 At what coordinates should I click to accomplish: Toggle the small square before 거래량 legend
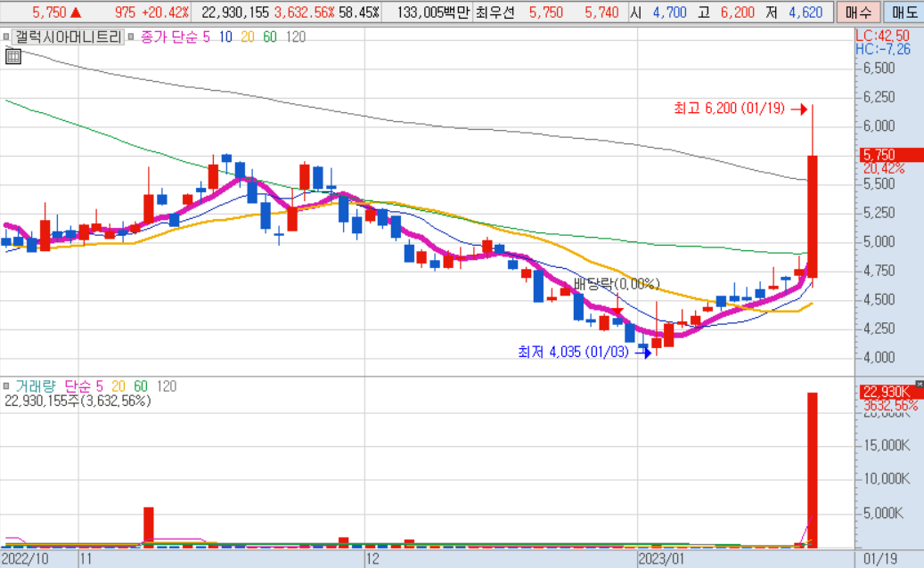(6, 386)
